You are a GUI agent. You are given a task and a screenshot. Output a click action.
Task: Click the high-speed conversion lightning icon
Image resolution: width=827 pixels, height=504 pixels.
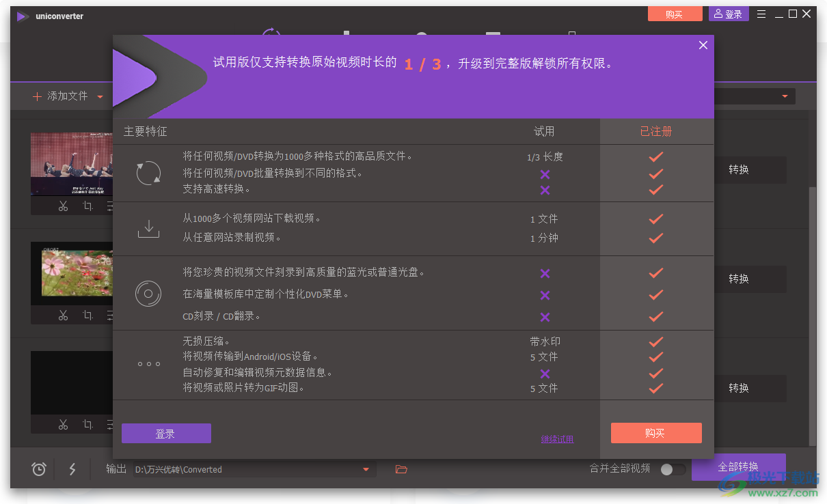pyautogui.click(x=72, y=469)
